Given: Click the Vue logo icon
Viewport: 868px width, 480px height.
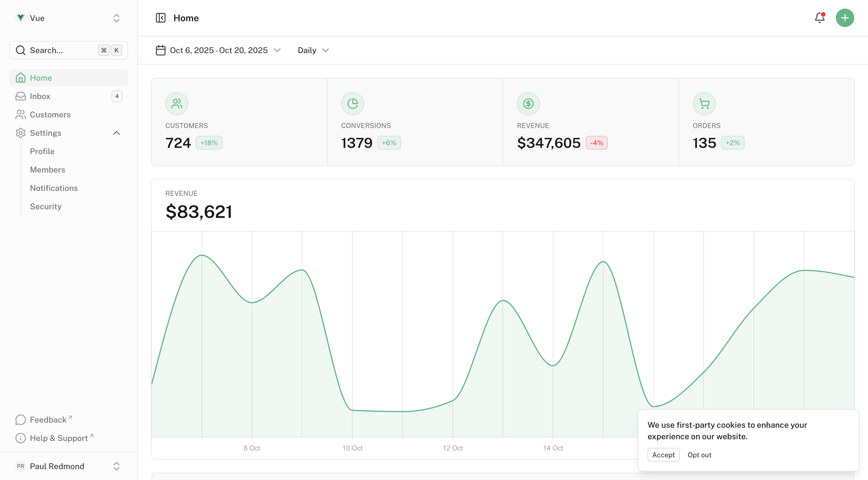Looking at the screenshot, I should click(x=21, y=18).
